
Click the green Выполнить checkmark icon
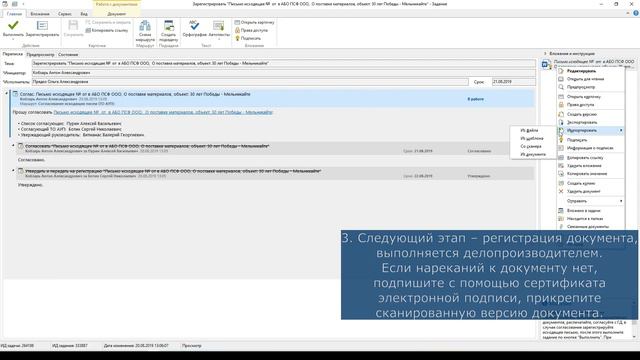[x=13, y=26]
